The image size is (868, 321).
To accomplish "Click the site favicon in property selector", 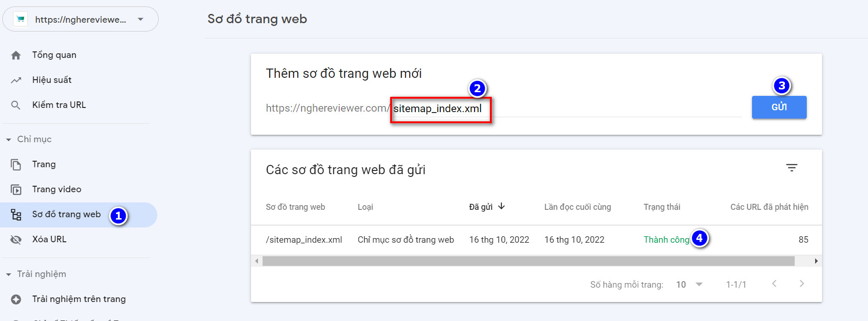I will (x=20, y=19).
